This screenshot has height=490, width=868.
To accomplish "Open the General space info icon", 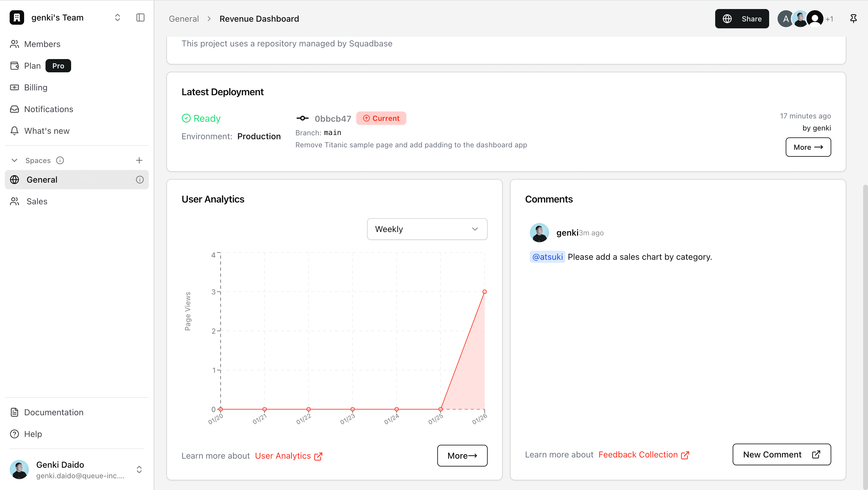I will [140, 180].
